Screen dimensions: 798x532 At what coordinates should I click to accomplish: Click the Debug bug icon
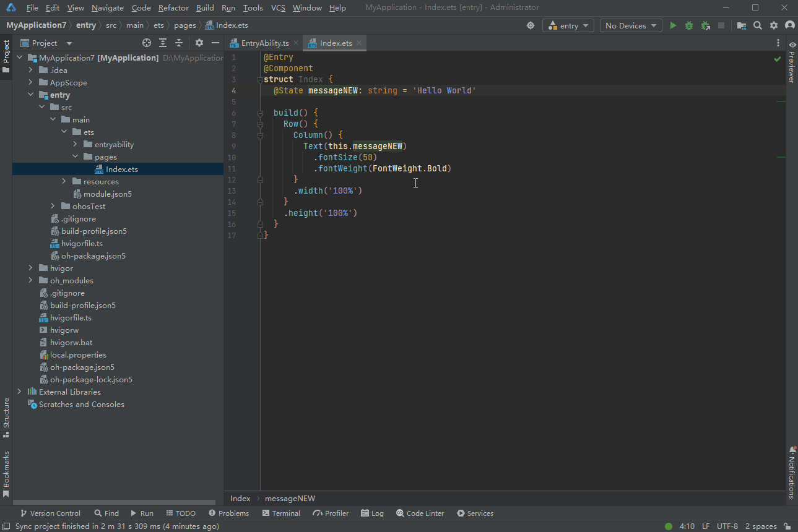pyautogui.click(x=689, y=25)
